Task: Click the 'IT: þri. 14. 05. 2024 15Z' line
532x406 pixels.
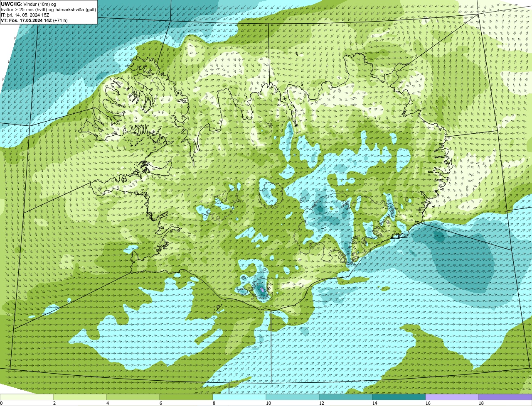Action: tap(25, 15)
